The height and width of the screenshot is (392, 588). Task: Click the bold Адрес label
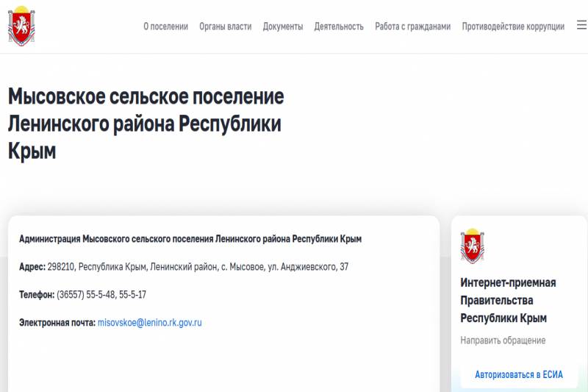[x=32, y=267]
